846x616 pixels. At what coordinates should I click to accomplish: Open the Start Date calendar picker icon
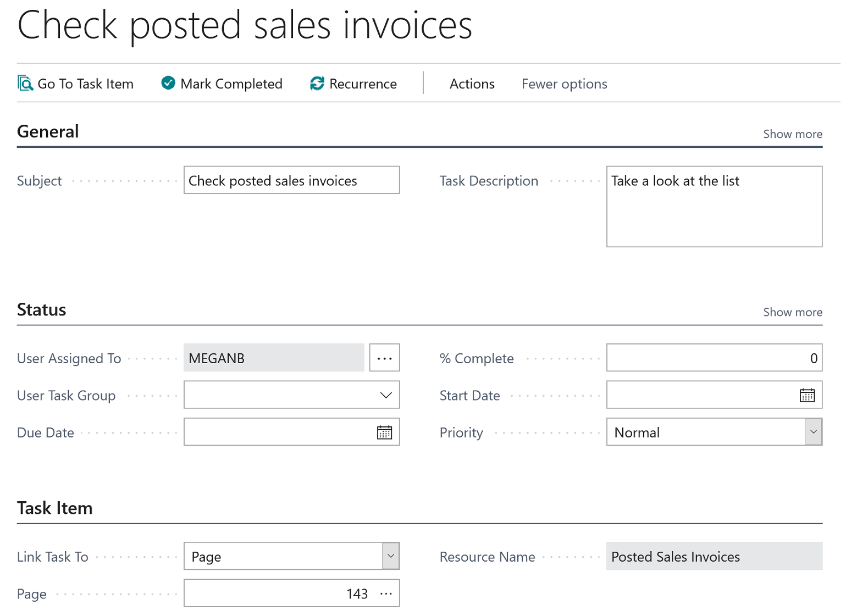point(807,395)
